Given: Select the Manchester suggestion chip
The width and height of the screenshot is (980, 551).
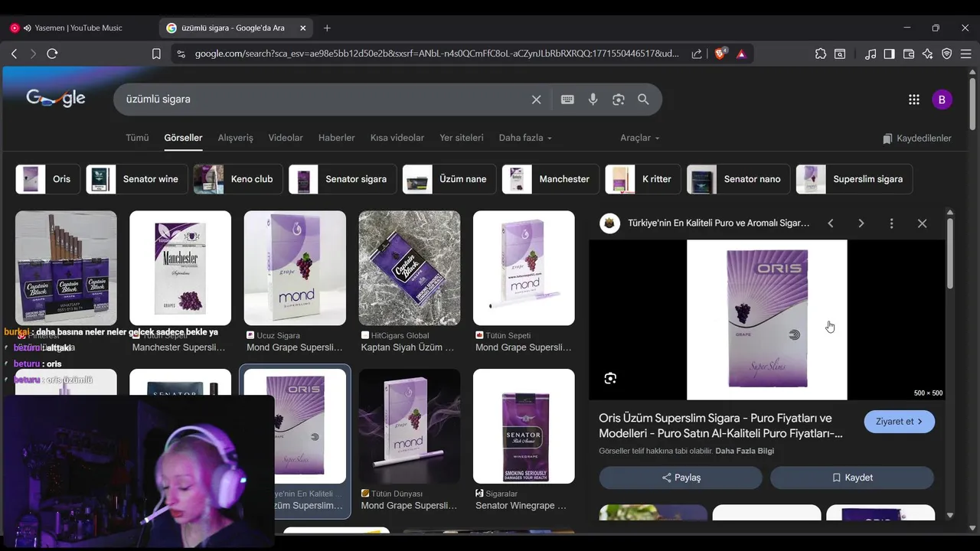Looking at the screenshot, I should point(550,179).
